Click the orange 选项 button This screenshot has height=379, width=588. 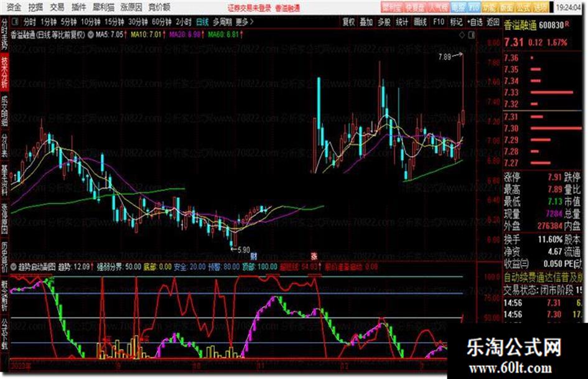tap(540, 7)
